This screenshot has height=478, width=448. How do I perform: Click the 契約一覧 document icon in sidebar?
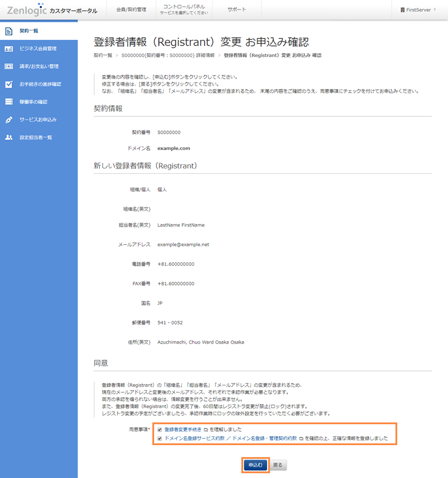tap(9, 30)
